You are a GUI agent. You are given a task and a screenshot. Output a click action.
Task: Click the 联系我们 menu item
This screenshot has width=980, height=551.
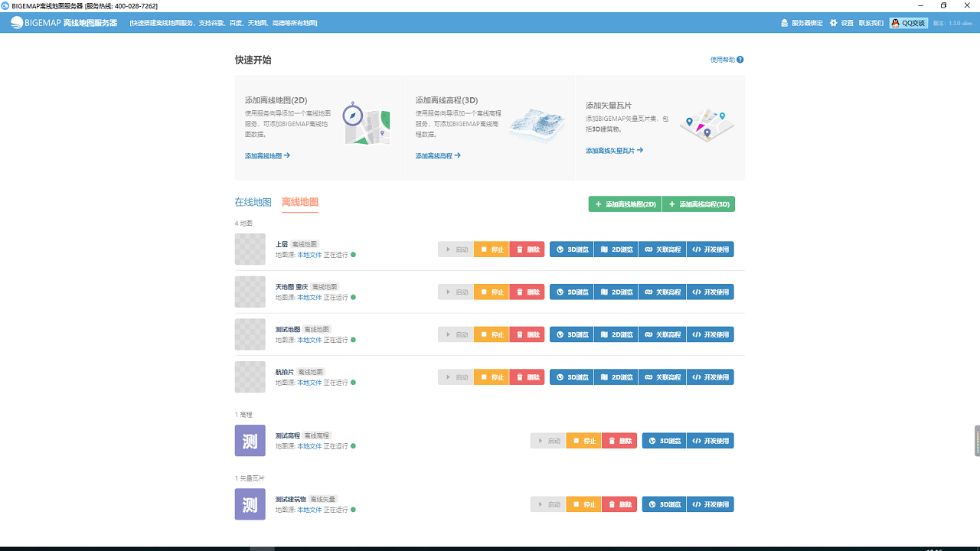click(873, 23)
